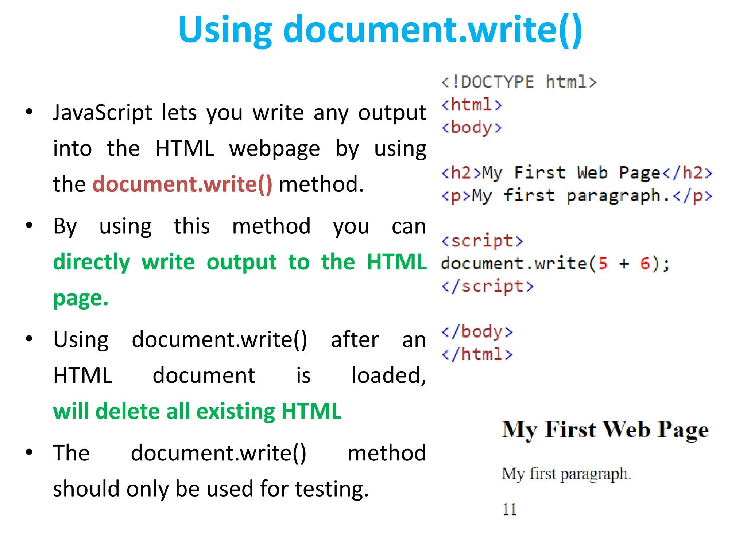
Task: Click the 'Using document.write() after an' line
Action: (x=240, y=340)
